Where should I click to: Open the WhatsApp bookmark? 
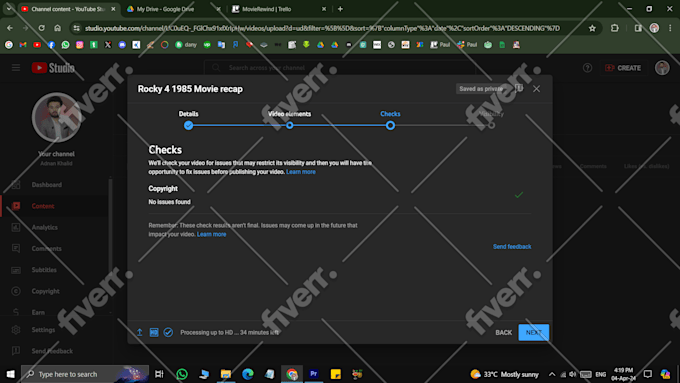pos(65,45)
